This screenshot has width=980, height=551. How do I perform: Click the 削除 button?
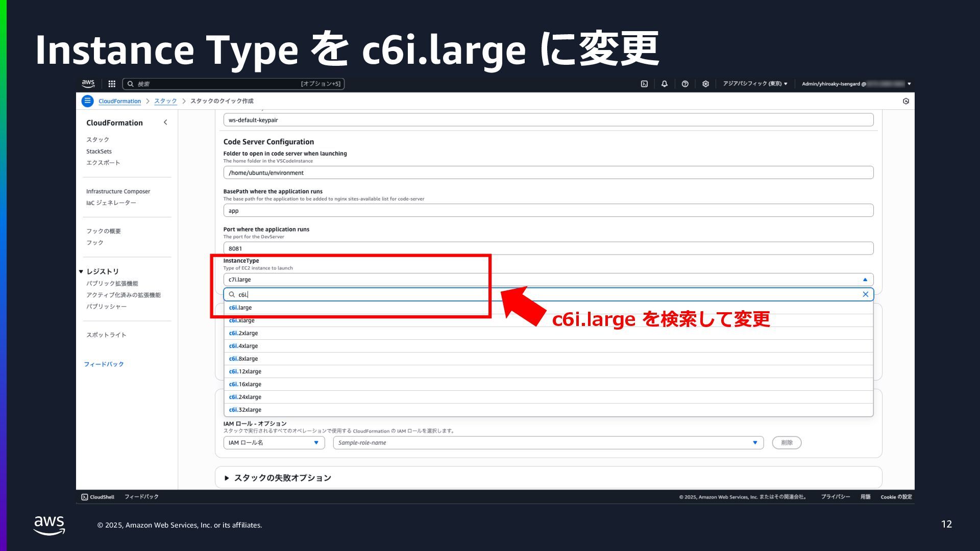787,443
